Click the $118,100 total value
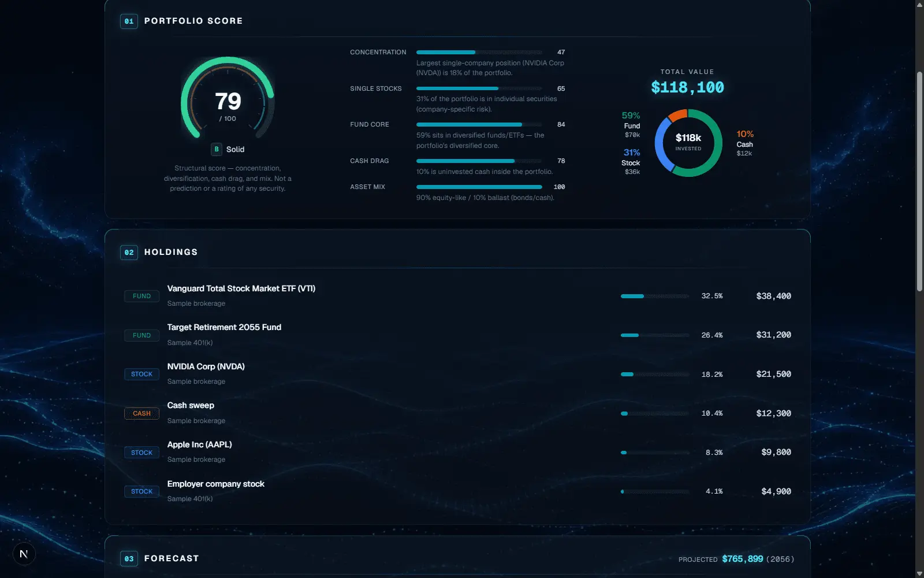 (x=687, y=87)
